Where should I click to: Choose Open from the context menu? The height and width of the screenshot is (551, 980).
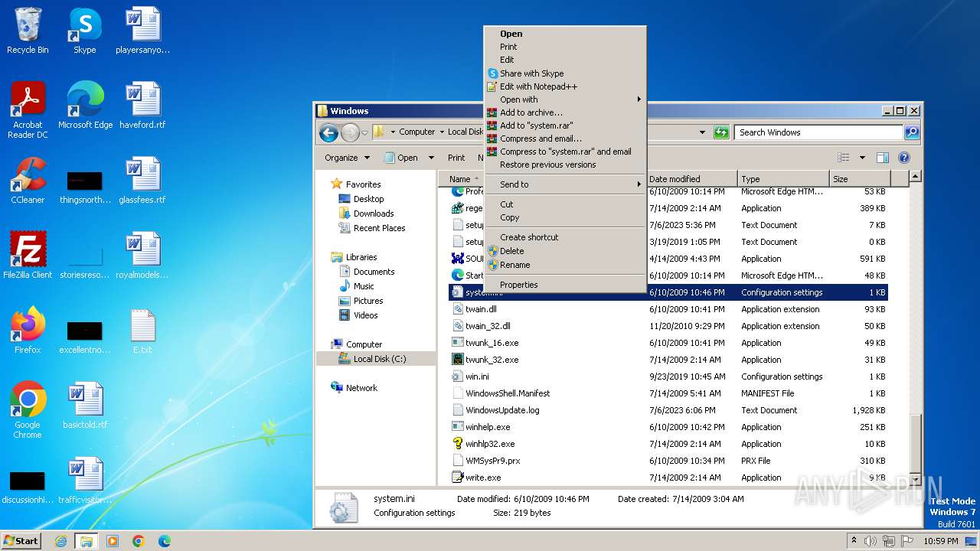click(565, 34)
